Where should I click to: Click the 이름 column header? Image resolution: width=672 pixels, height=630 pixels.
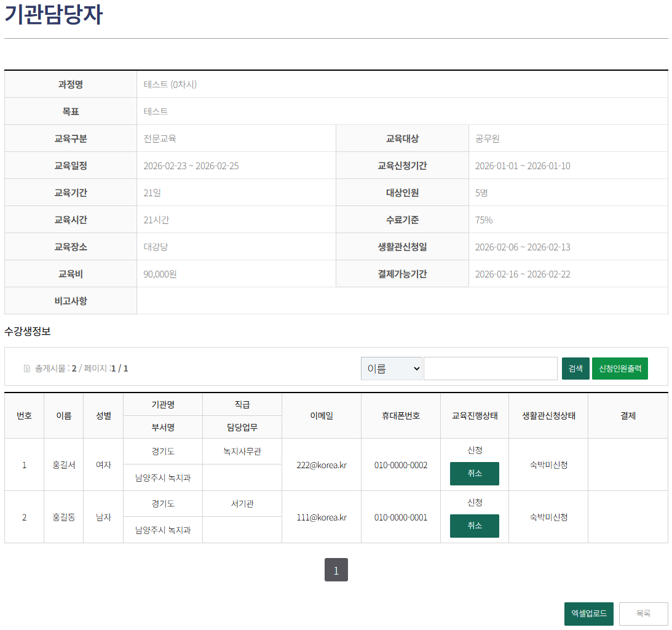coord(63,415)
